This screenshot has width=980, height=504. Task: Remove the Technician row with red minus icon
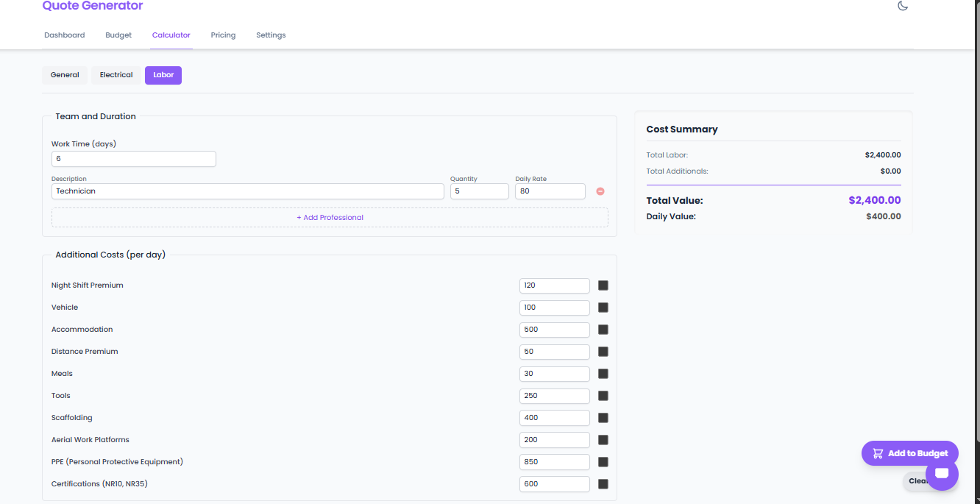pyautogui.click(x=600, y=191)
